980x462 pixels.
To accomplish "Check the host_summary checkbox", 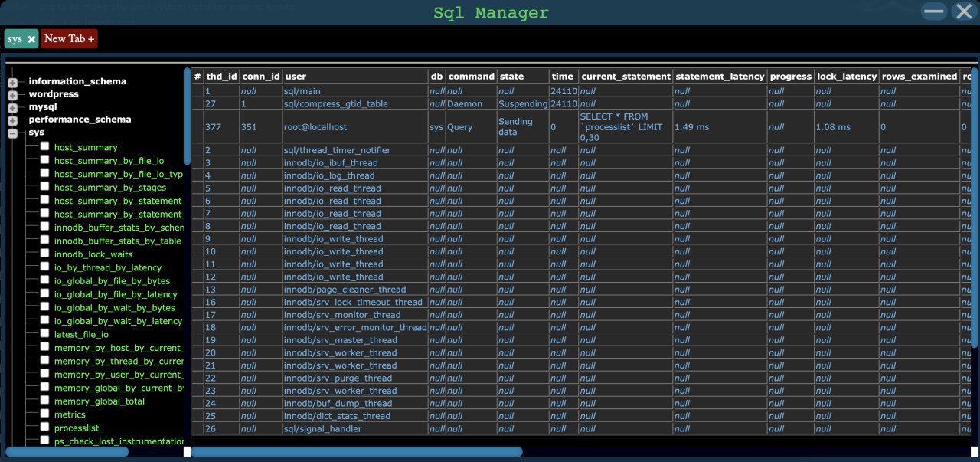I will [44, 146].
